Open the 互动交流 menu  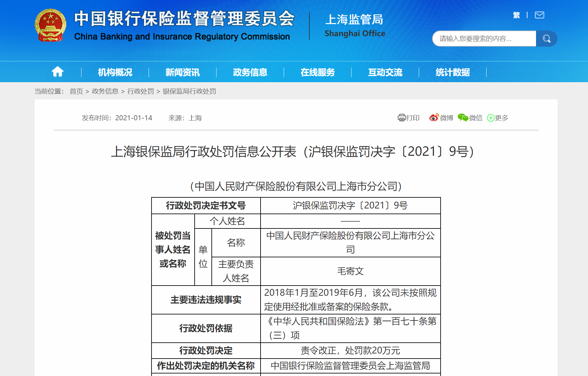(385, 72)
